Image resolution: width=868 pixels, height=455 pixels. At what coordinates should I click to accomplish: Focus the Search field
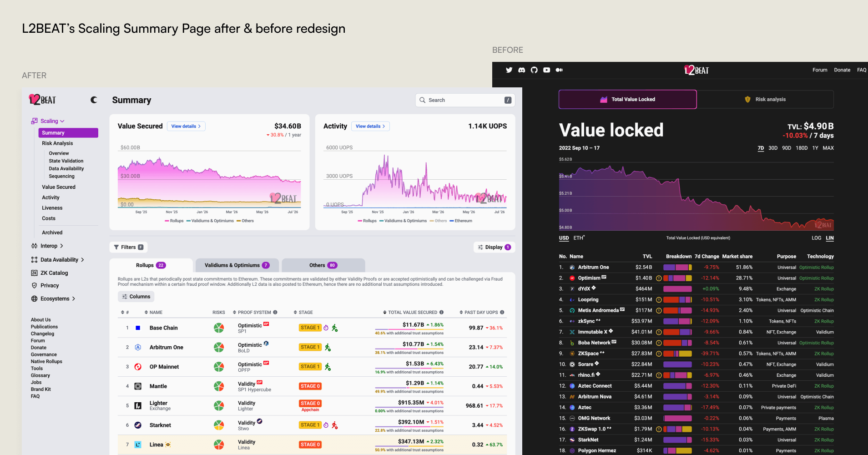coord(465,100)
